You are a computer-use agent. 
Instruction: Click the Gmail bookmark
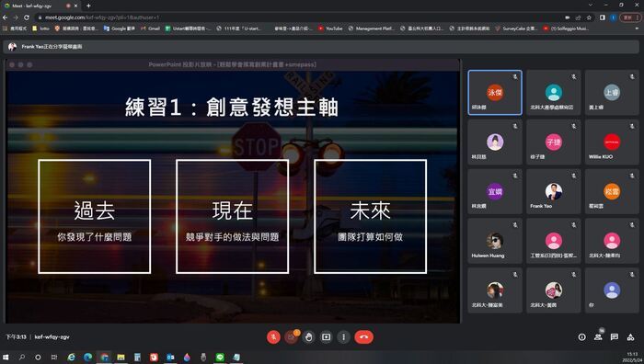[x=150, y=28]
